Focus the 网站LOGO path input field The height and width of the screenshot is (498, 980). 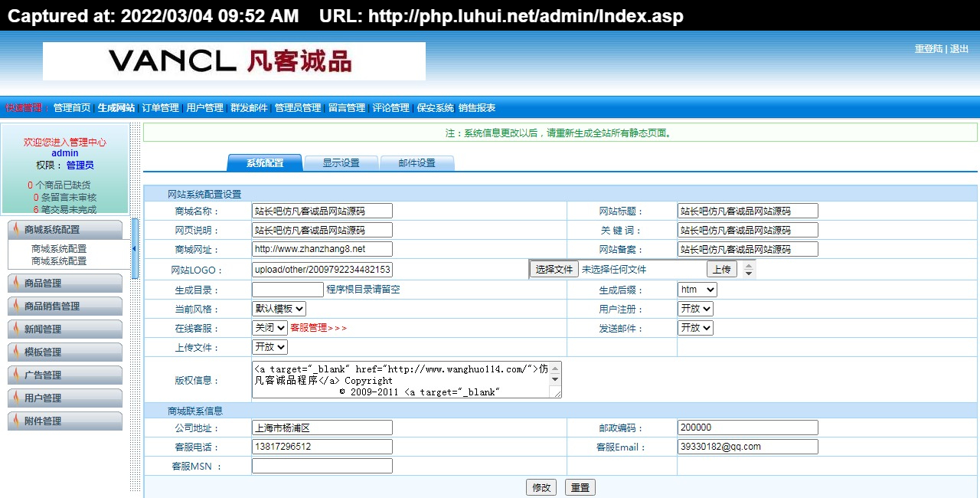[322, 270]
